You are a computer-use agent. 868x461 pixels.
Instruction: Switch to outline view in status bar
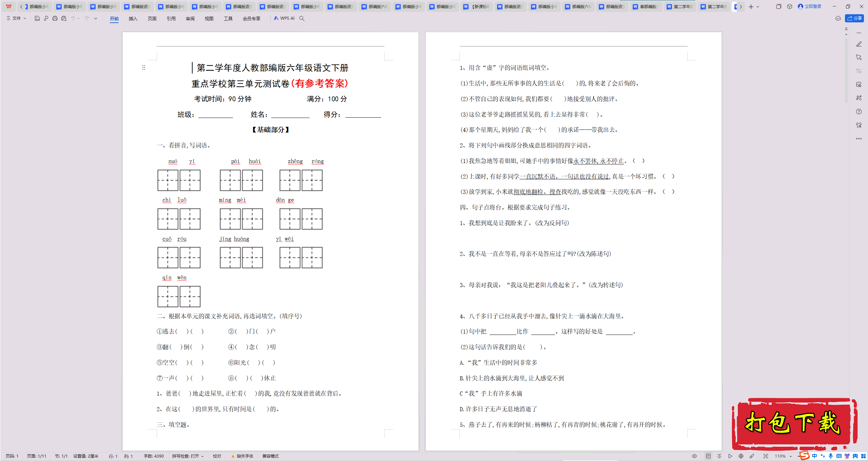point(719,456)
